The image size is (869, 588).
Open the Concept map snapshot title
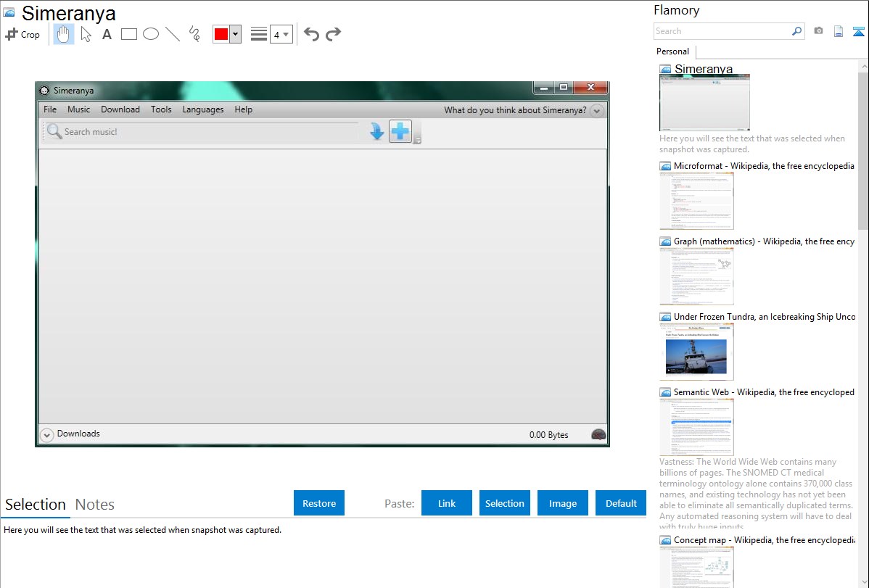tap(765, 539)
